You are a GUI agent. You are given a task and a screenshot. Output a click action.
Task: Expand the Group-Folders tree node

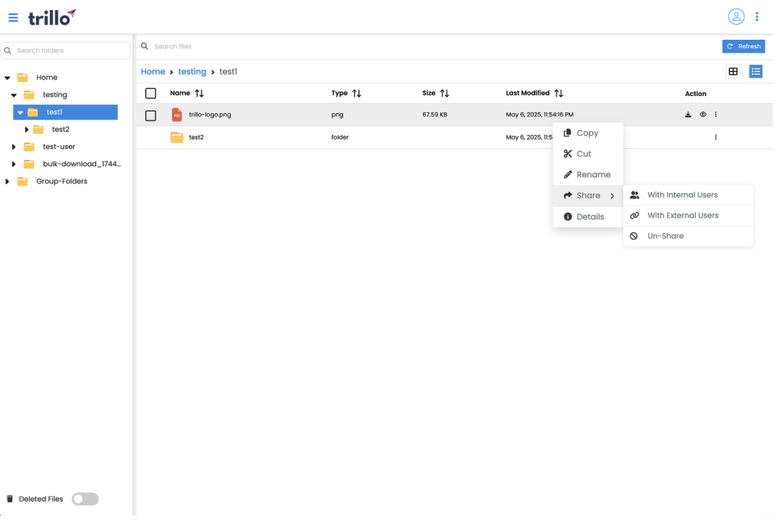7,181
